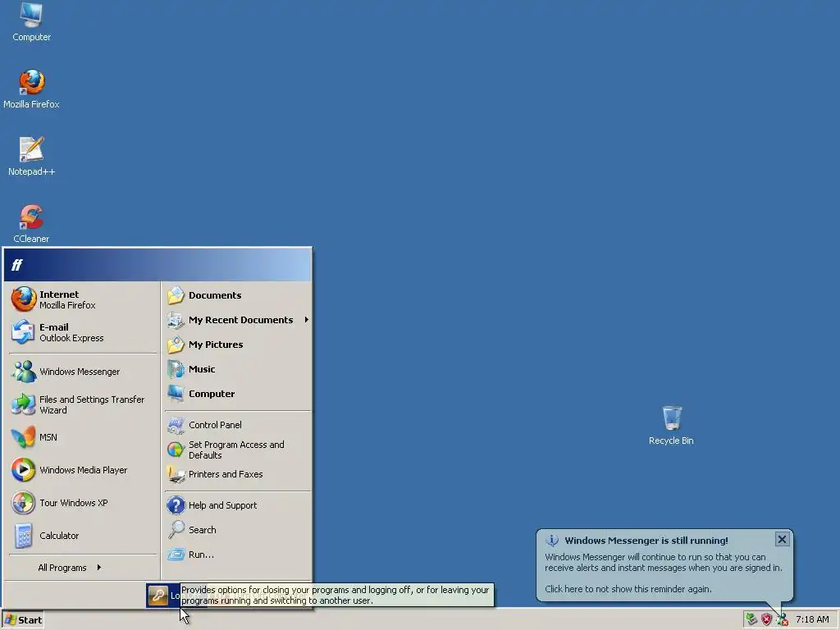This screenshot has width=840, height=630.
Task: Open Set Program Access and Defaults
Action: pyautogui.click(x=237, y=450)
